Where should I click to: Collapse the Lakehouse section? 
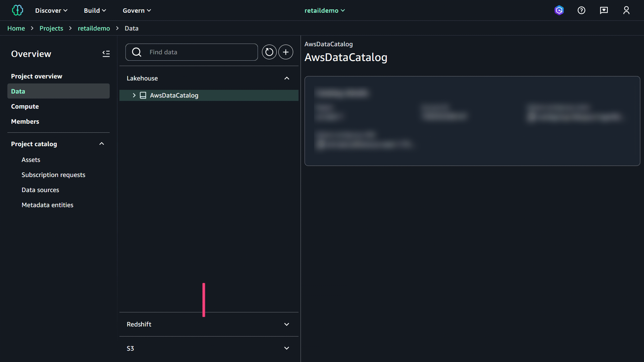[286, 78]
